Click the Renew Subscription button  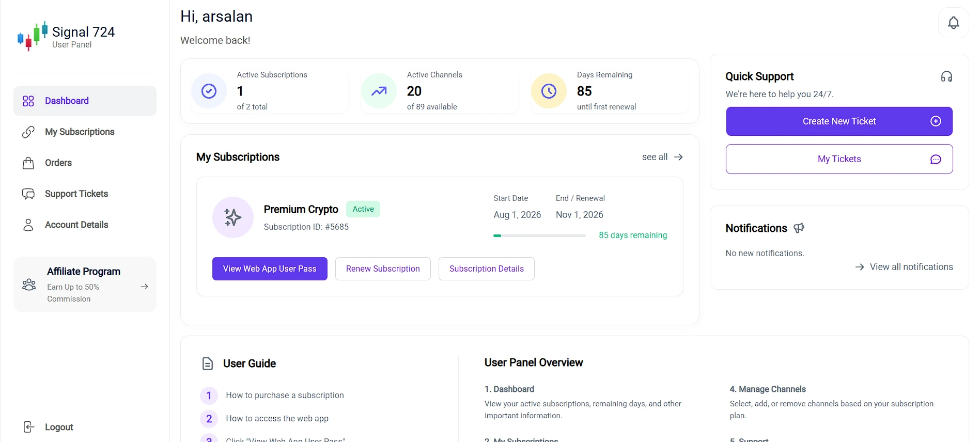383,269
